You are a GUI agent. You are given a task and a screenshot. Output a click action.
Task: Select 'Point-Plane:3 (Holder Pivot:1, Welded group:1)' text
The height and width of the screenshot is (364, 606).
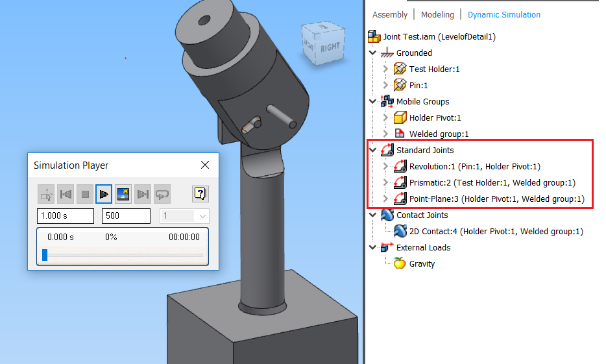tap(497, 199)
